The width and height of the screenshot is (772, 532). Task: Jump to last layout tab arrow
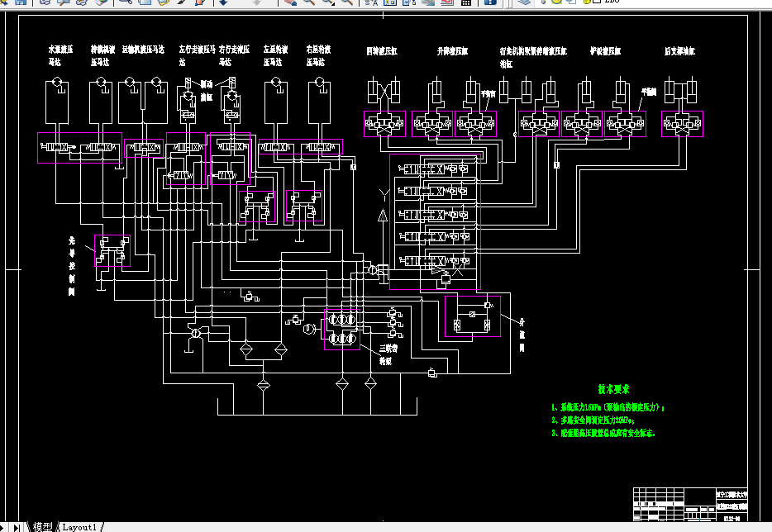coord(17,528)
